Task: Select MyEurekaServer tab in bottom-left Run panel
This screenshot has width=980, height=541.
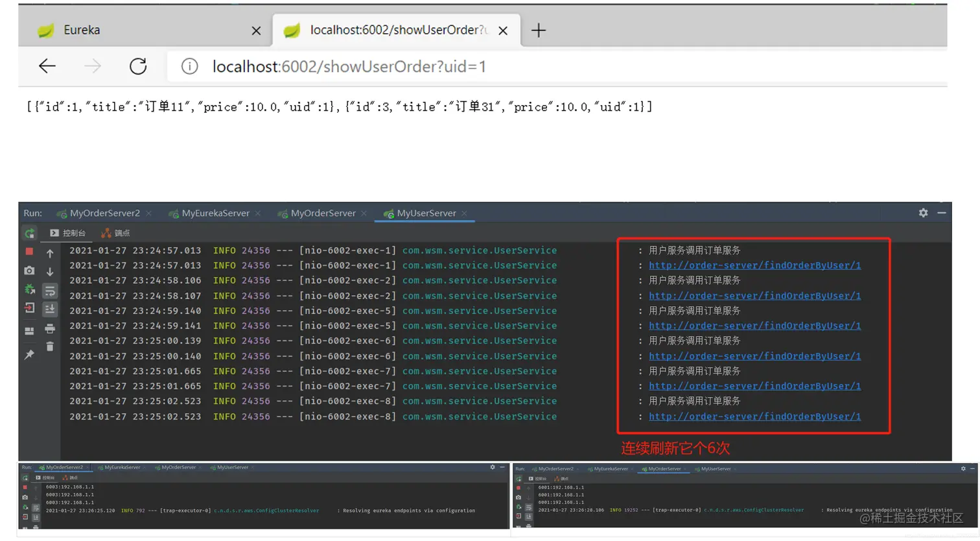Action: 122,467
